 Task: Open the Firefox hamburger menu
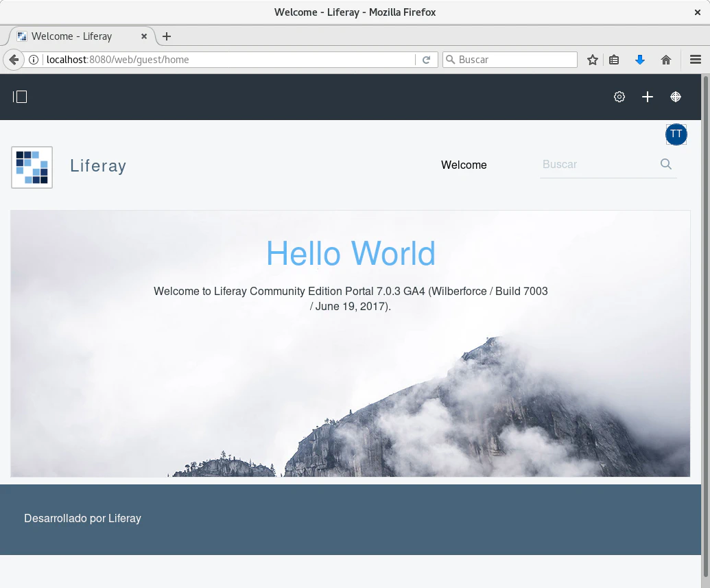click(695, 60)
